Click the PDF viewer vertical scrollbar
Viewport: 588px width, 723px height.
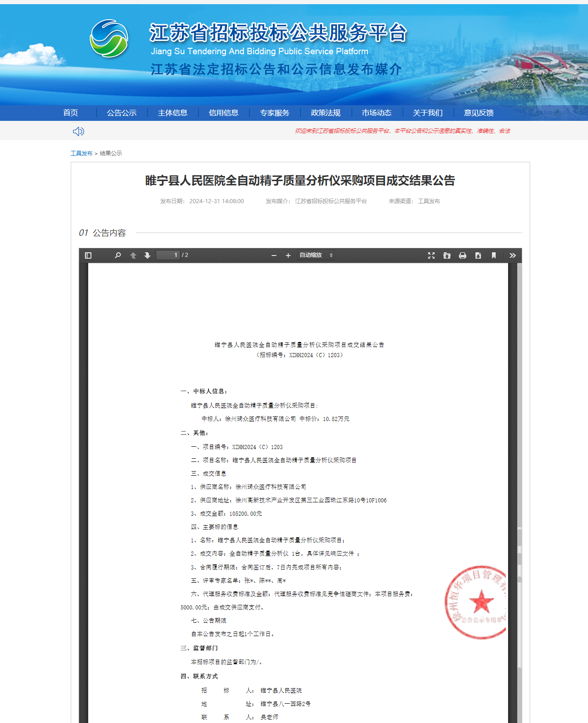520,414
